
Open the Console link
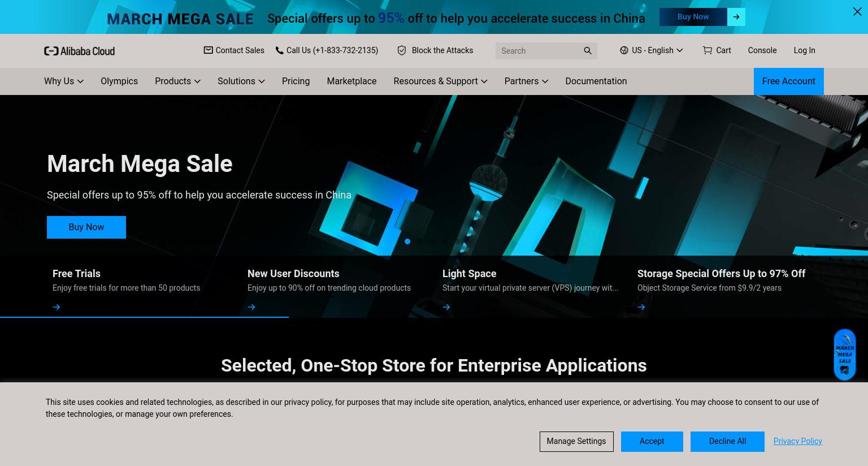coord(762,50)
